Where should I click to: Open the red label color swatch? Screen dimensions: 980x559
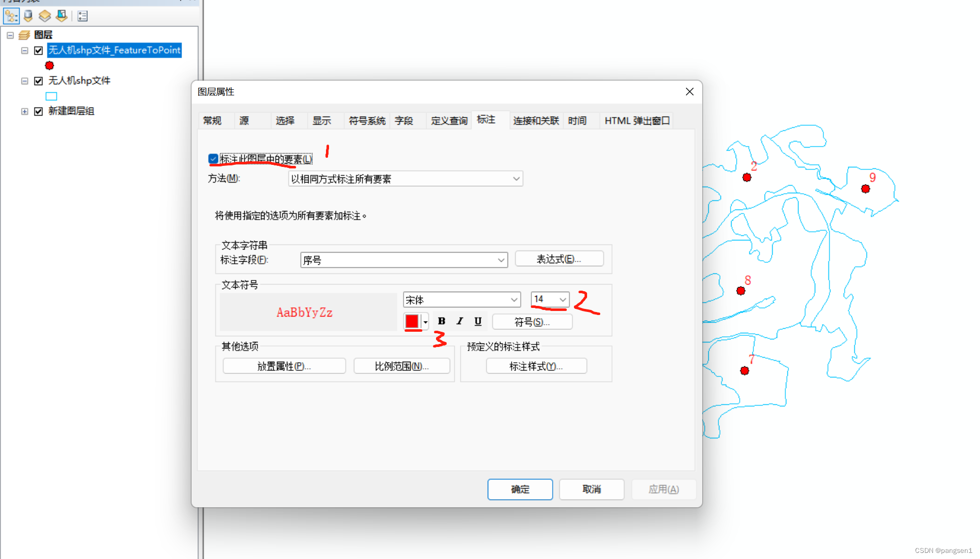click(x=412, y=321)
